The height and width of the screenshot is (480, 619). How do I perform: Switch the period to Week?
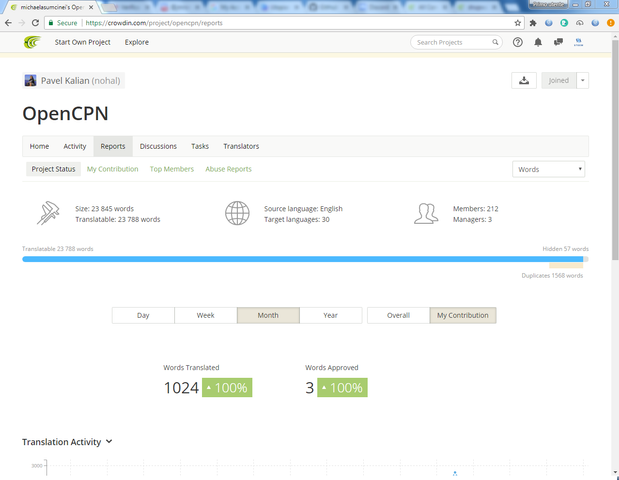click(205, 315)
